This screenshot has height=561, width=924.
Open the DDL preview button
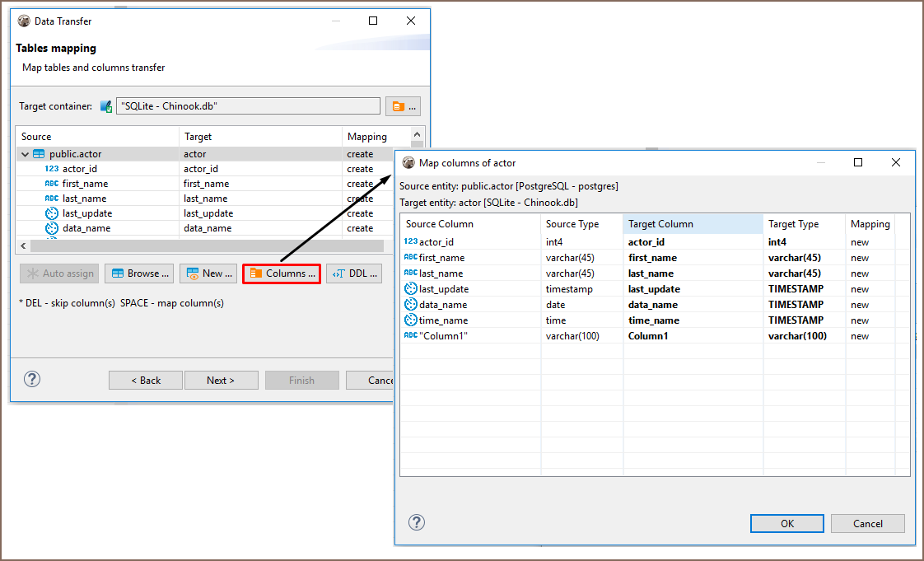pyautogui.click(x=354, y=273)
